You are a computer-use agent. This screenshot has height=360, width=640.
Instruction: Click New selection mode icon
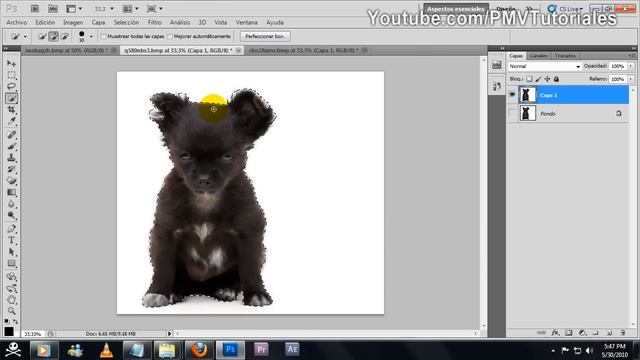pyautogui.click(x=42, y=36)
